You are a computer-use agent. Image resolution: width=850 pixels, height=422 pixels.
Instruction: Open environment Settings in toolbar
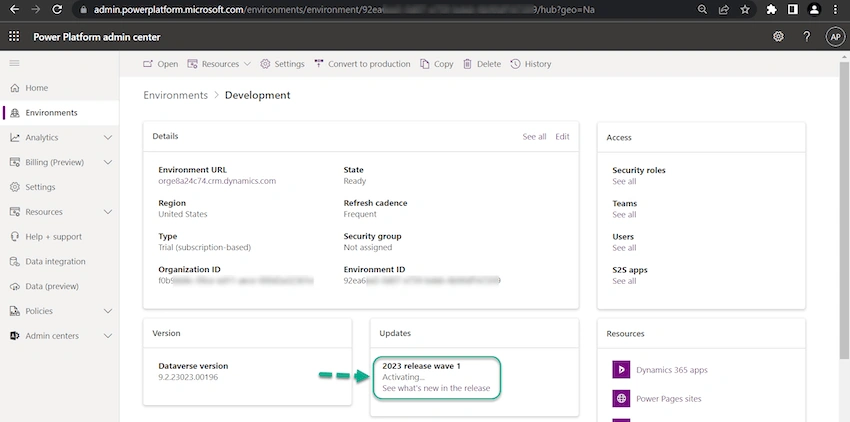pyautogui.click(x=282, y=64)
